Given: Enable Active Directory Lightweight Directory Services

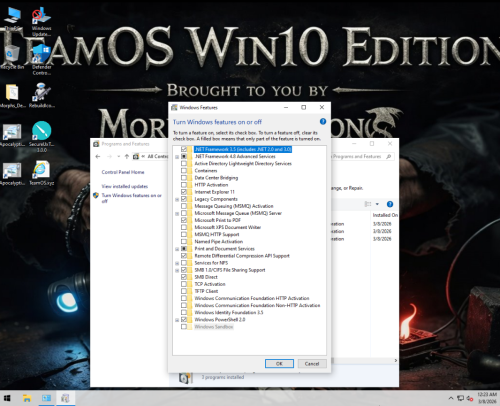Looking at the screenshot, I should (x=184, y=163).
